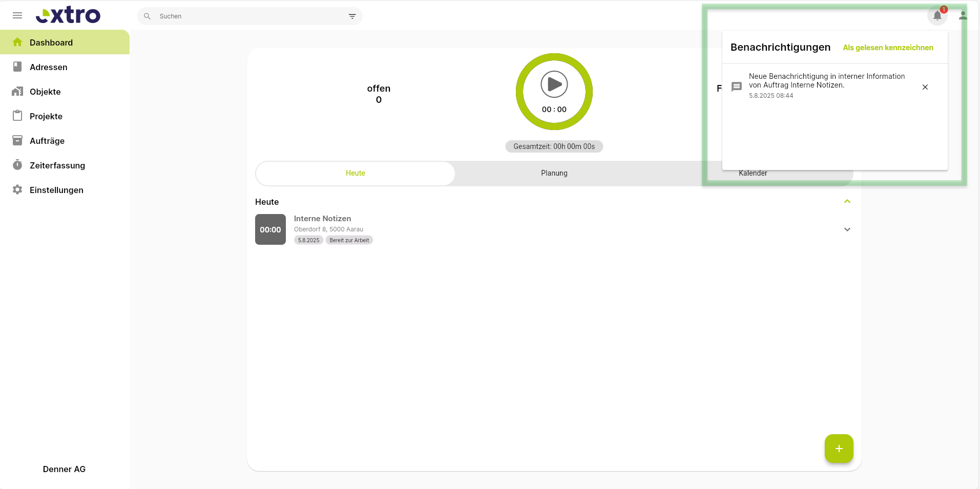Open Einstellungen in sidebar
This screenshot has height=489, width=980.
pos(65,189)
